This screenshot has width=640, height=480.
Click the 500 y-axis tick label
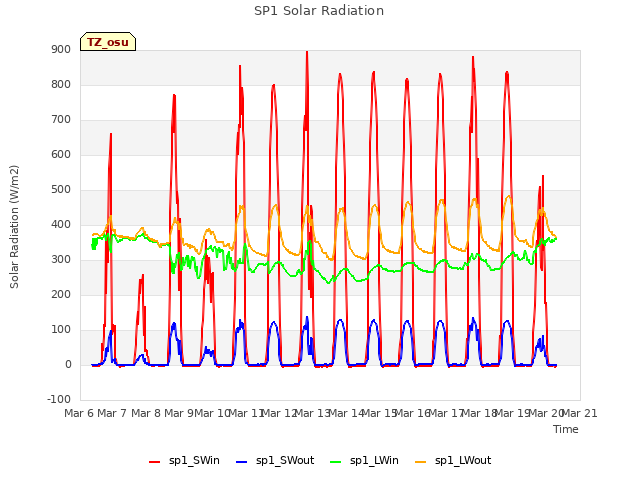tap(61, 190)
